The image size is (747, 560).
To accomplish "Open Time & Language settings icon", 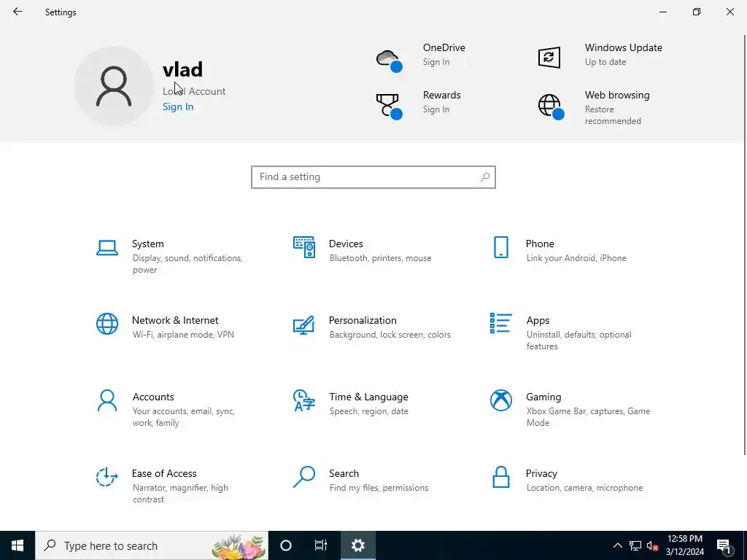I will (x=304, y=400).
